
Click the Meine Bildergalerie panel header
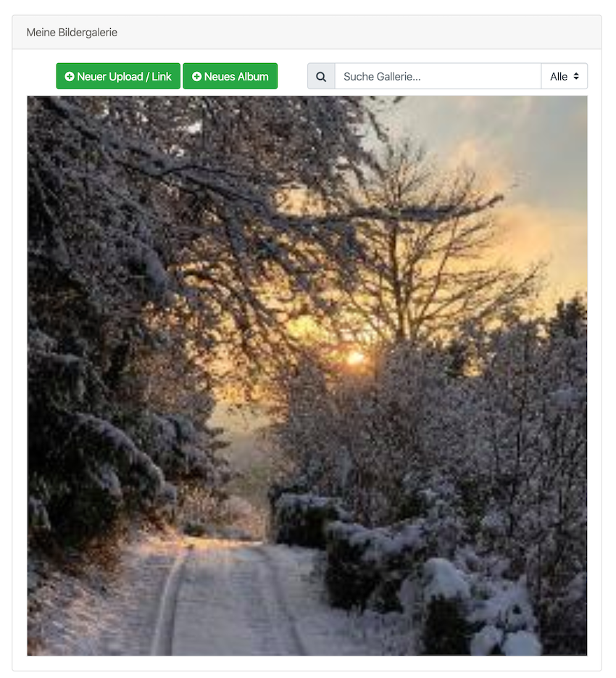[307, 33]
